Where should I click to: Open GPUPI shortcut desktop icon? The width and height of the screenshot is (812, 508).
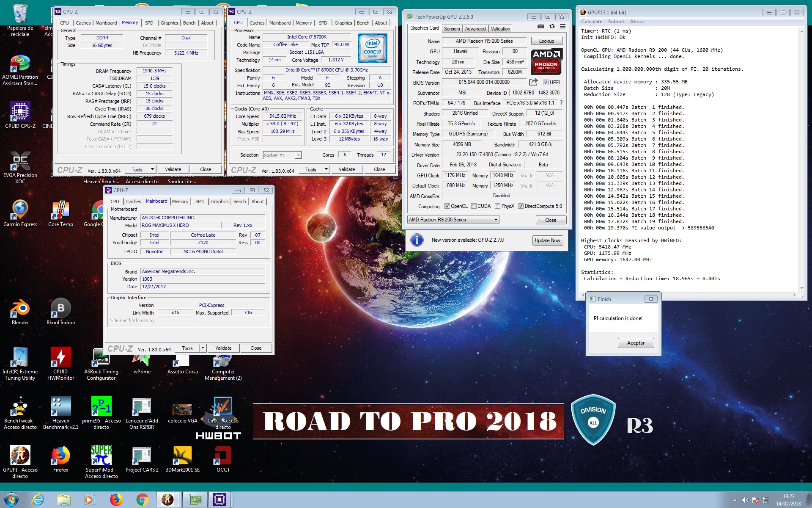pyautogui.click(x=20, y=462)
